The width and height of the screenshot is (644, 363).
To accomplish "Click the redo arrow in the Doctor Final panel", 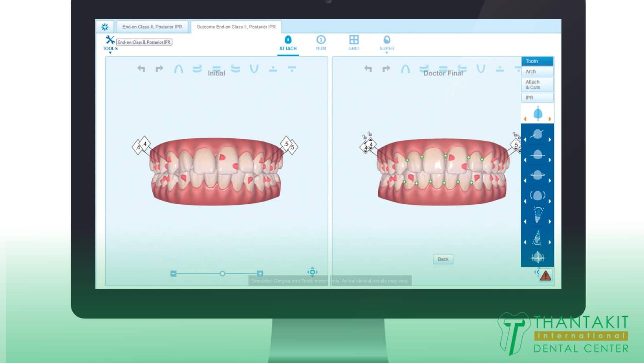I will tap(386, 68).
